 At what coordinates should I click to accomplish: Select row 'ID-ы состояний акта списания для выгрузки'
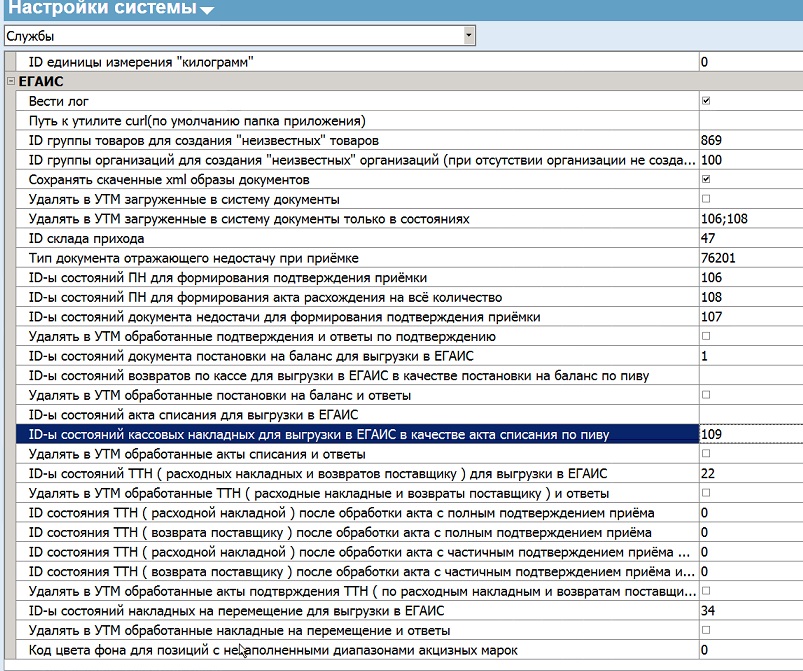[x=357, y=415]
